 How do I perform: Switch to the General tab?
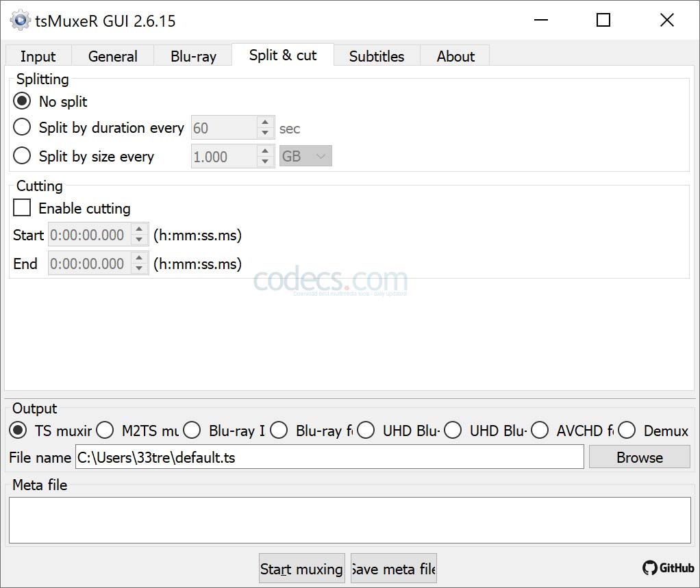[x=112, y=56]
